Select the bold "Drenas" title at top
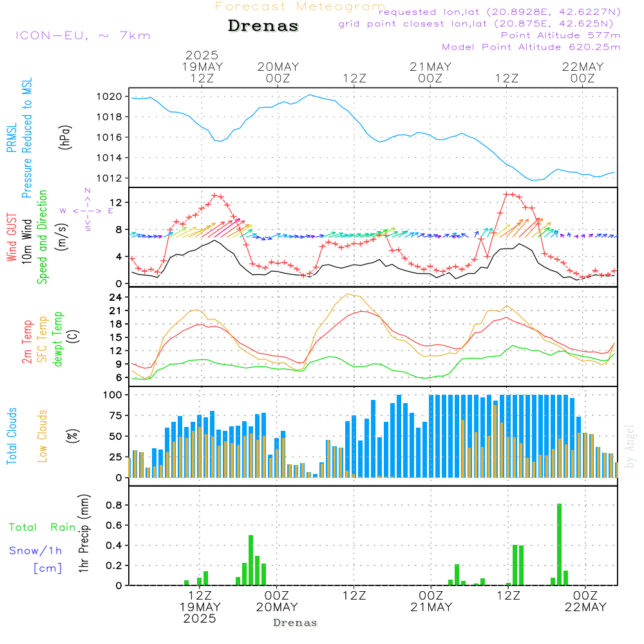The width and height of the screenshot is (644, 644). tap(263, 26)
